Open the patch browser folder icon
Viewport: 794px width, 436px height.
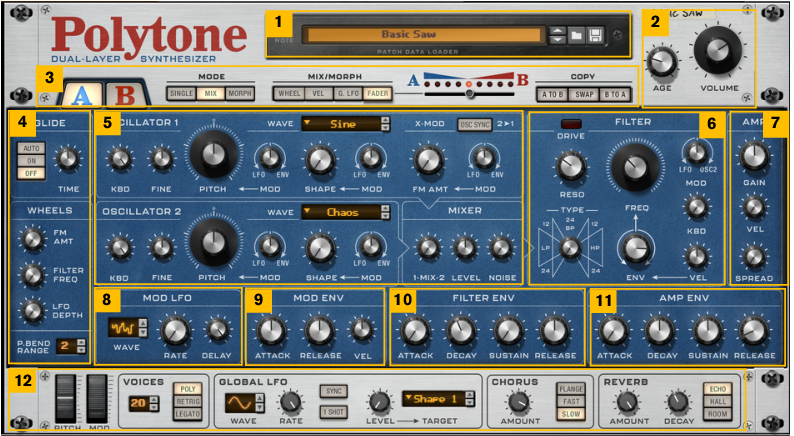click(576, 37)
